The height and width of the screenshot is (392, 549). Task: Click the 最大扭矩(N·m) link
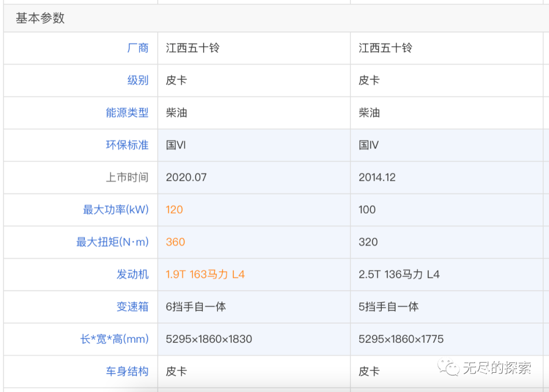click(112, 242)
